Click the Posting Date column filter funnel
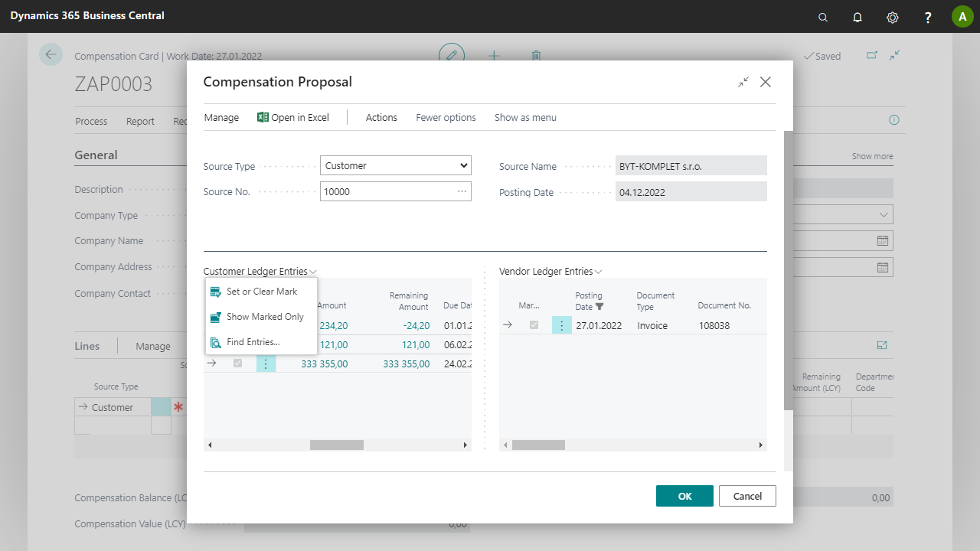The width and height of the screenshot is (980, 551). coord(599,307)
